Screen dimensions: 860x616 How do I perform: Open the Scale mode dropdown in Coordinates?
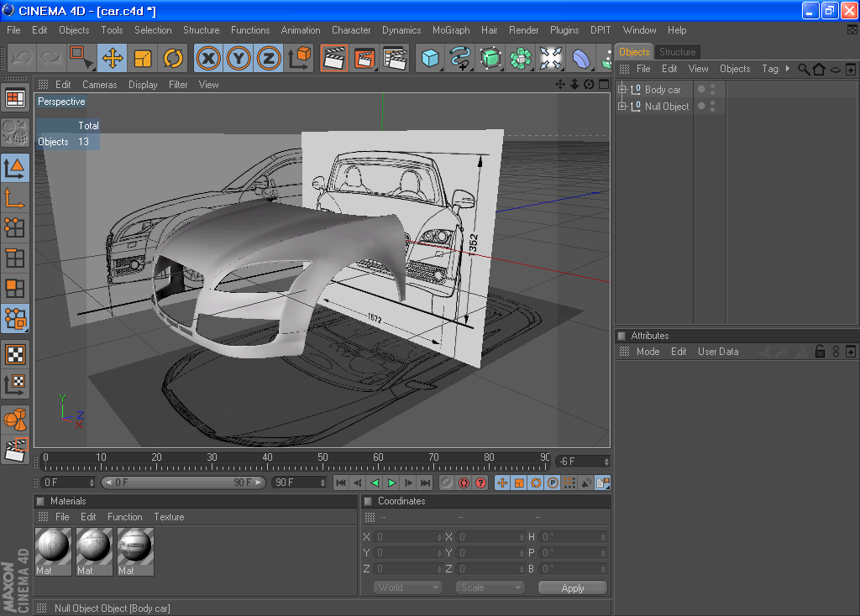[490, 587]
